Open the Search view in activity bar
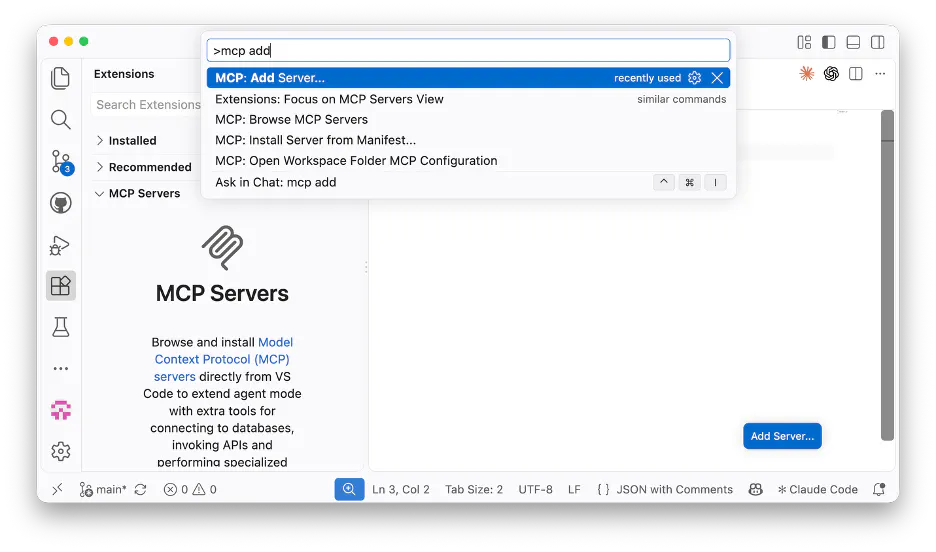936x552 pixels. [x=60, y=120]
